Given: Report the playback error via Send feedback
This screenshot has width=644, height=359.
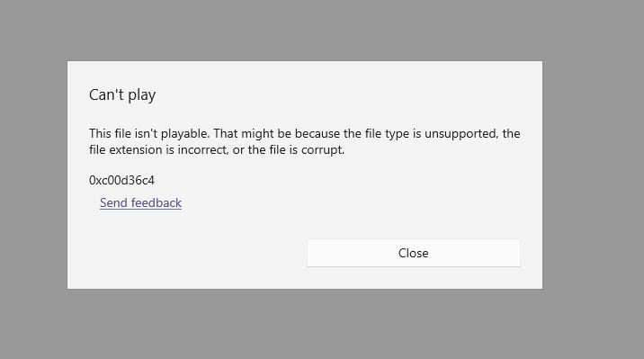Looking at the screenshot, I should coord(140,203).
